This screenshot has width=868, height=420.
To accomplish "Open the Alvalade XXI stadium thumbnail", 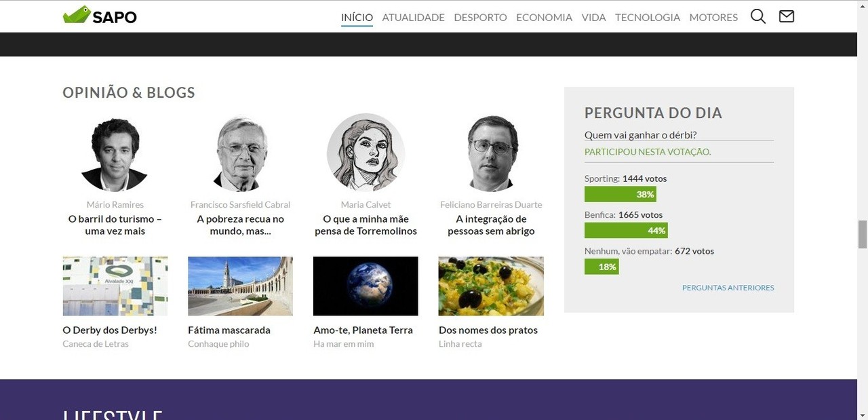I will [x=115, y=286].
